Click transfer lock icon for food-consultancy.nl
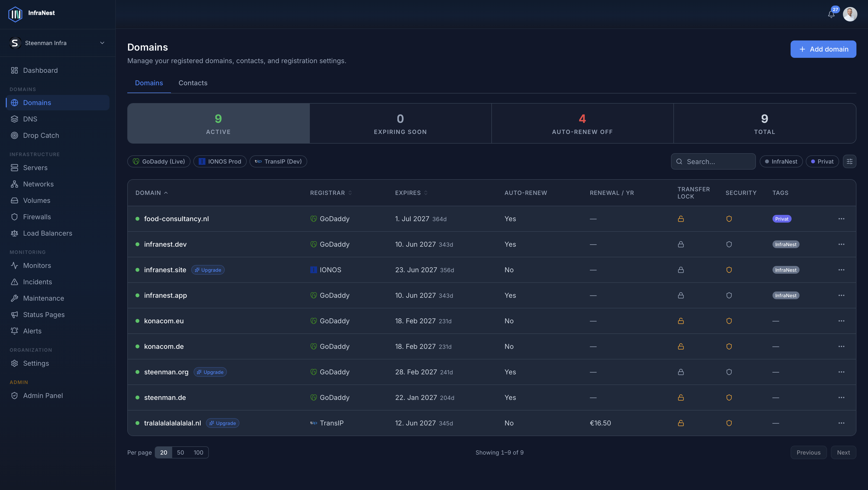This screenshot has height=490, width=868. pyautogui.click(x=681, y=219)
